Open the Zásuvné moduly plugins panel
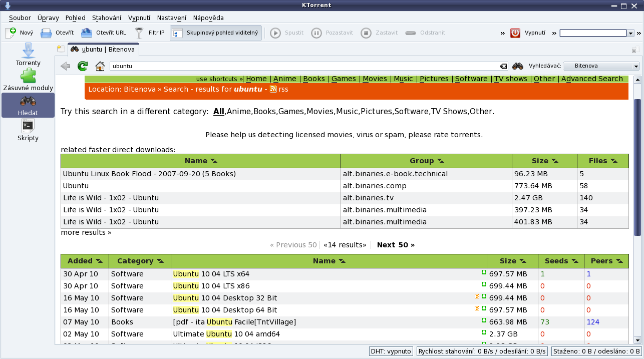The width and height of the screenshot is (644, 359). pyautogui.click(x=28, y=80)
